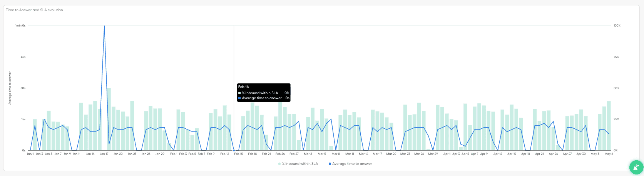Click the 'Mar 8' x-axis label

coord(336,154)
